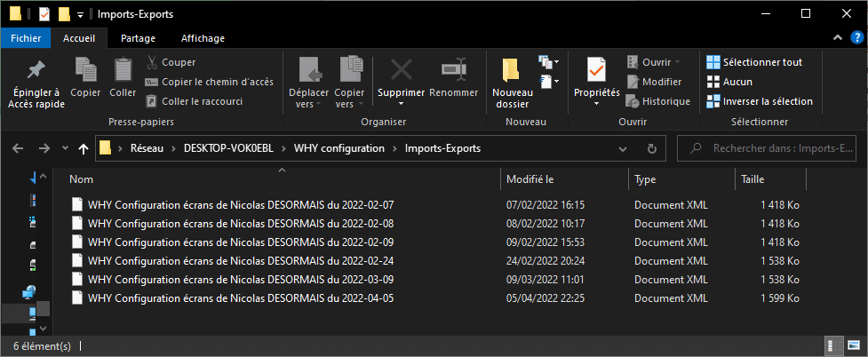Image resolution: width=868 pixels, height=357 pixels.
Task: Click the Rechercher dans Imports-Exports search field
Action: tap(769, 148)
